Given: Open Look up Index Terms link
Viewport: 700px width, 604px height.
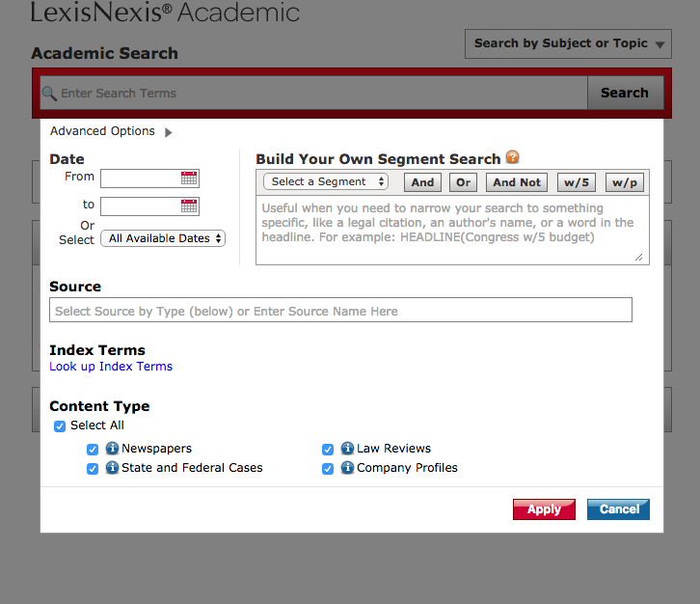Looking at the screenshot, I should tap(111, 367).
